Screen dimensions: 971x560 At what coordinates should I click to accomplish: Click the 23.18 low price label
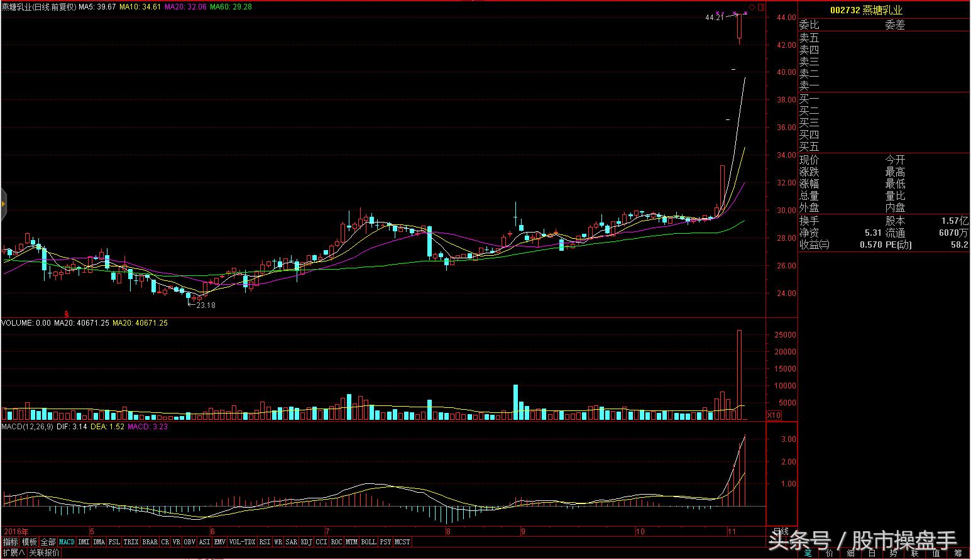tap(206, 305)
